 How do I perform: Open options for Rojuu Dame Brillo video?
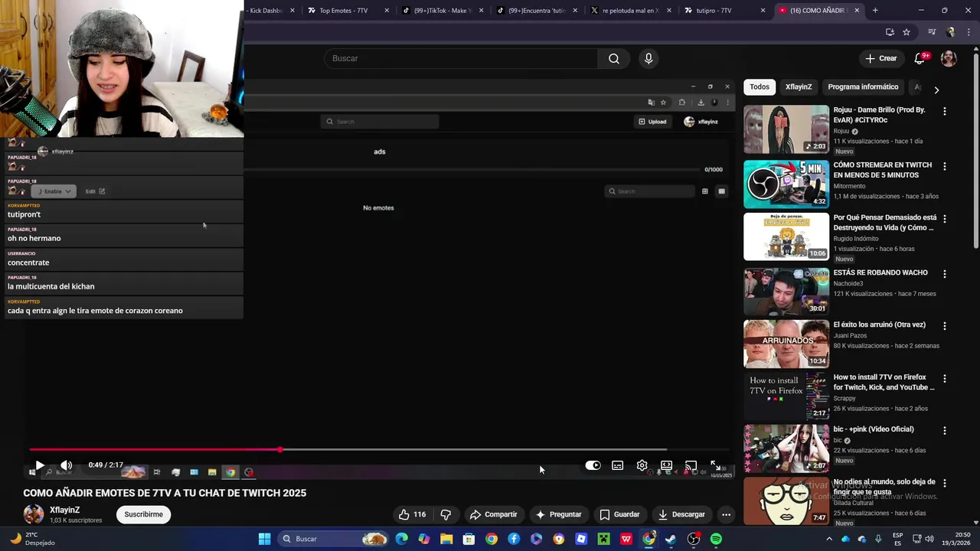944,111
